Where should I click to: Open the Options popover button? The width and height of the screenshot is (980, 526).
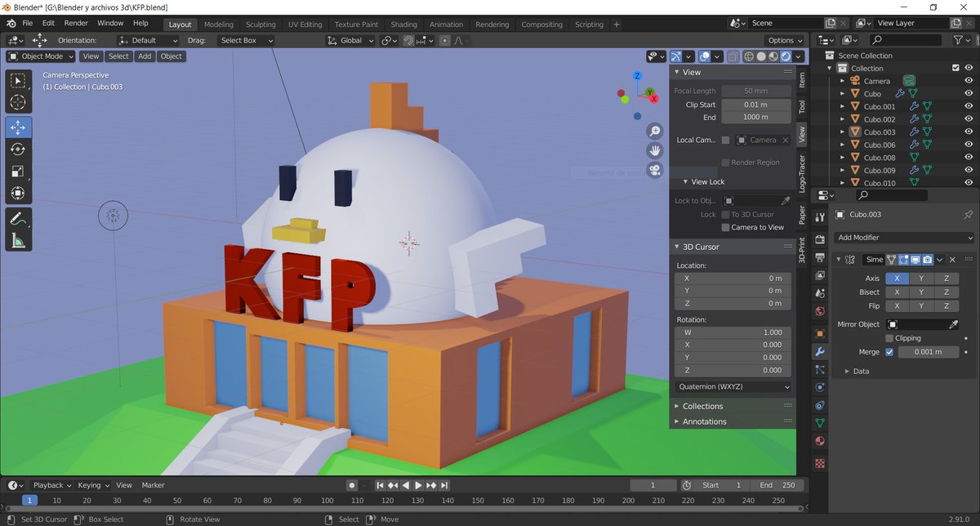785,40
